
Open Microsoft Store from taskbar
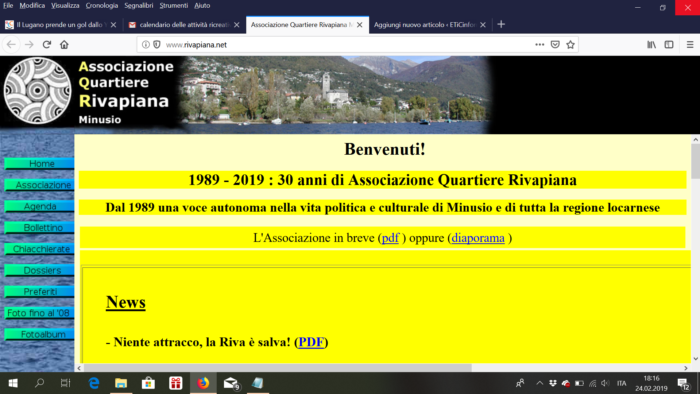pyautogui.click(x=148, y=383)
